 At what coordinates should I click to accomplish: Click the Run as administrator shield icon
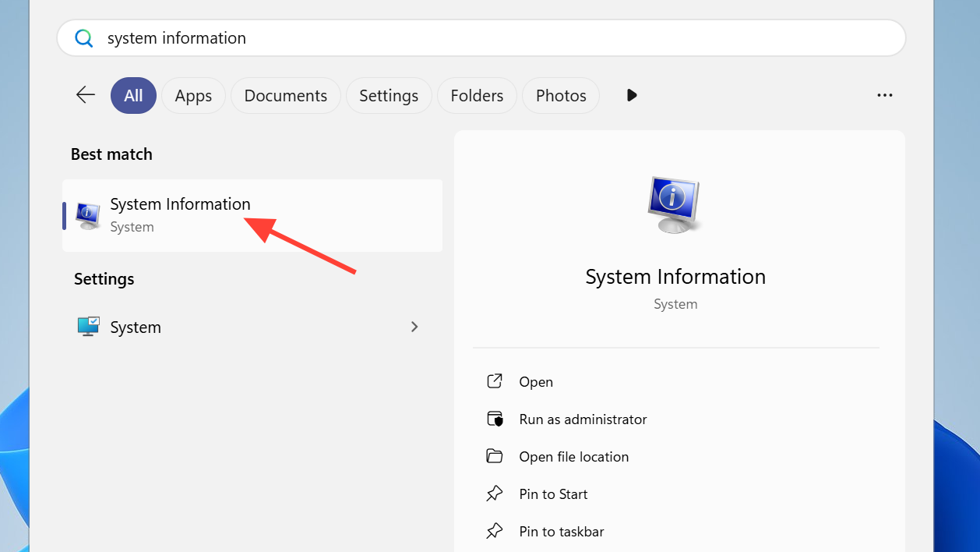click(495, 419)
